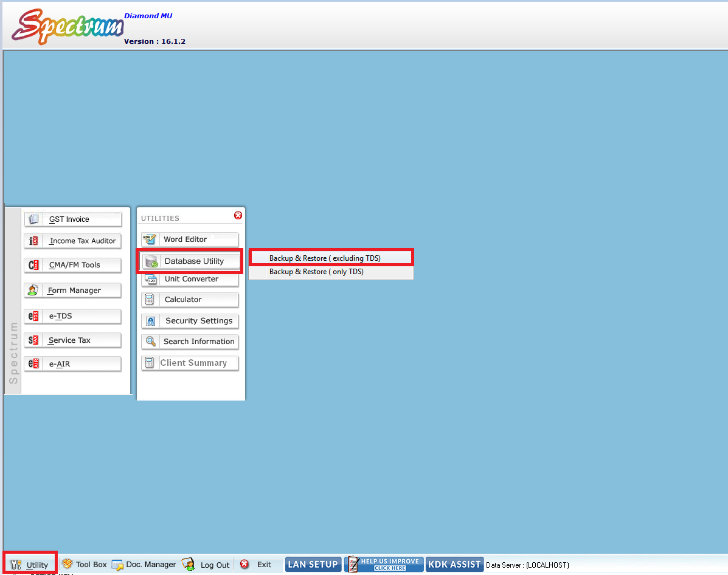Click the Calculator icon

pos(150,300)
